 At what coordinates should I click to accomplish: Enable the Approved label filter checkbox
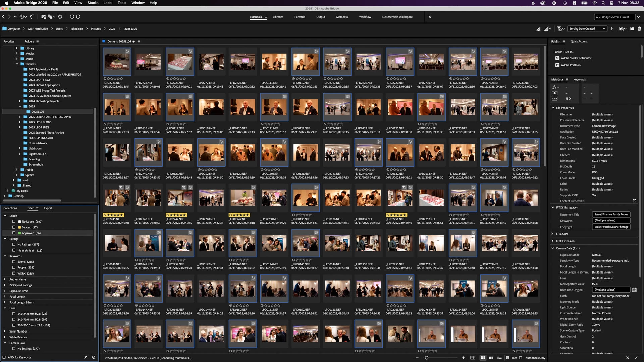click(x=14, y=233)
